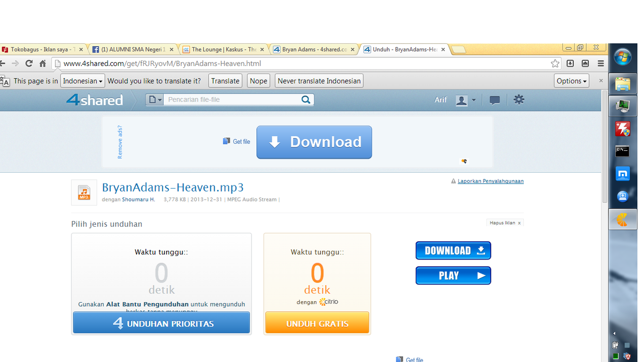Click the red lightning application taskbar icon

coord(623,129)
